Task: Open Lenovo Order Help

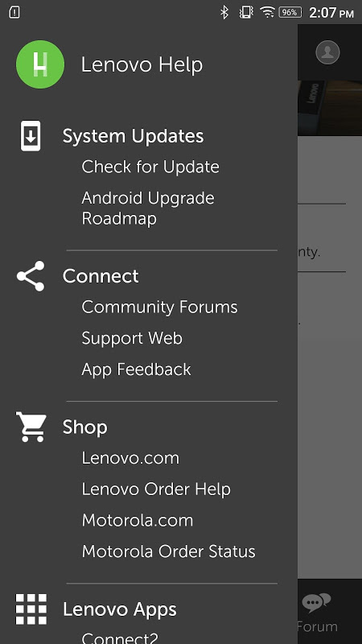Action: [x=156, y=489]
